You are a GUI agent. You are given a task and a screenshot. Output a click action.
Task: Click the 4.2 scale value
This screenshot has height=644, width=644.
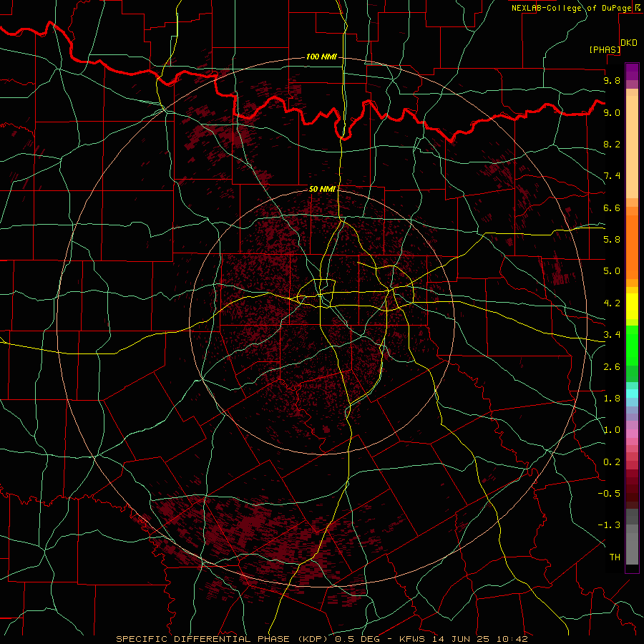click(612, 303)
